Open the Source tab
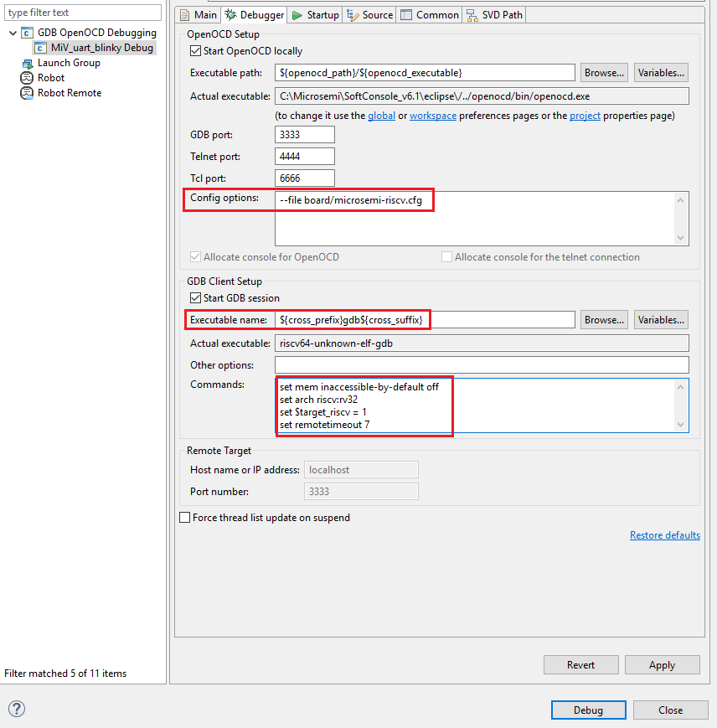Viewport: 717px width, 728px height. tap(370, 15)
